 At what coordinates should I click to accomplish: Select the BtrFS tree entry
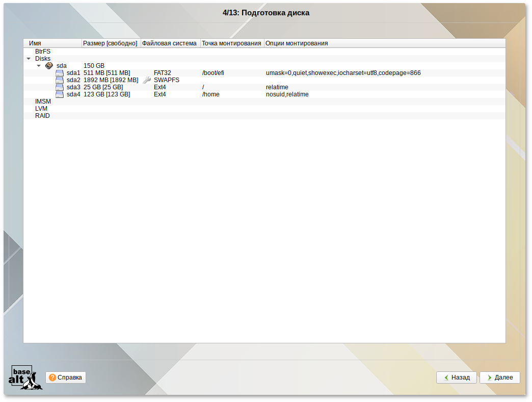click(43, 52)
